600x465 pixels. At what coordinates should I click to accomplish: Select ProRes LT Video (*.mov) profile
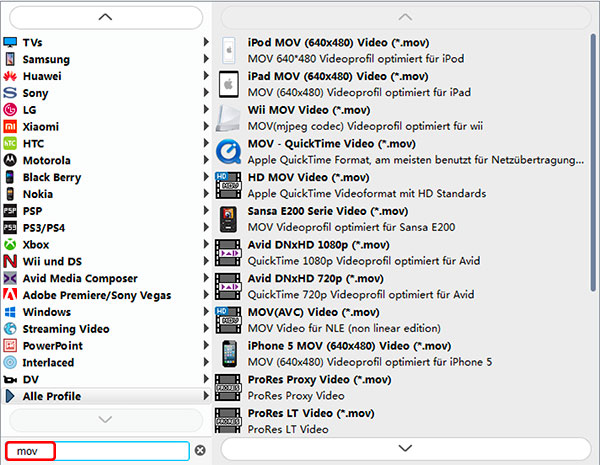[x=402, y=421]
